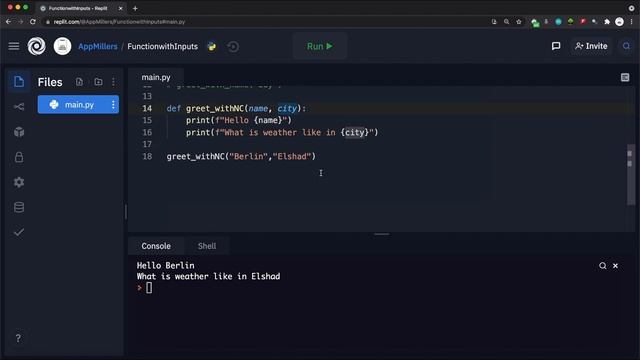Toggle the editor layout icon at the top right of the editor

click(x=625, y=77)
